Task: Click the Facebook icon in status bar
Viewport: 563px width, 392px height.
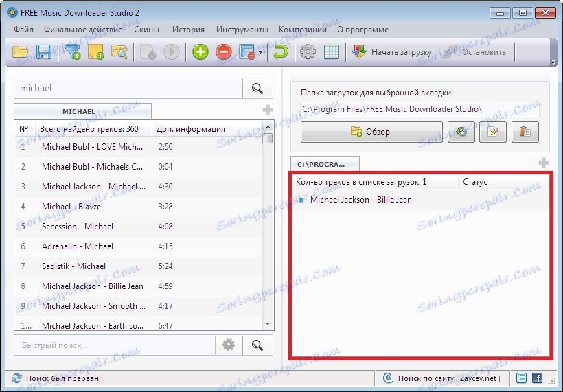Action: coord(537,378)
